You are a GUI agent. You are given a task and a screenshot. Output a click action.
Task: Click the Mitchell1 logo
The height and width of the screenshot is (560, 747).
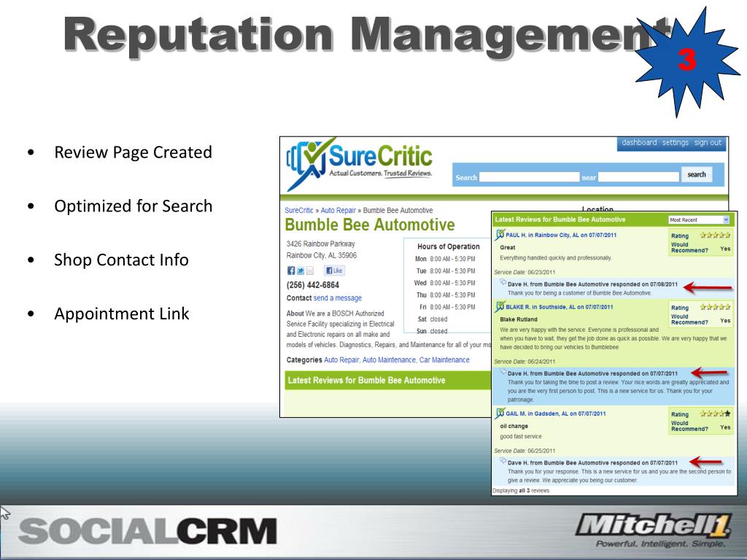click(653, 531)
